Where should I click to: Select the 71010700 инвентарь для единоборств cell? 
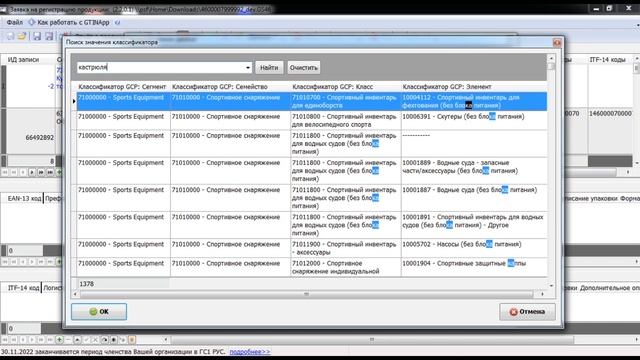[345, 101]
